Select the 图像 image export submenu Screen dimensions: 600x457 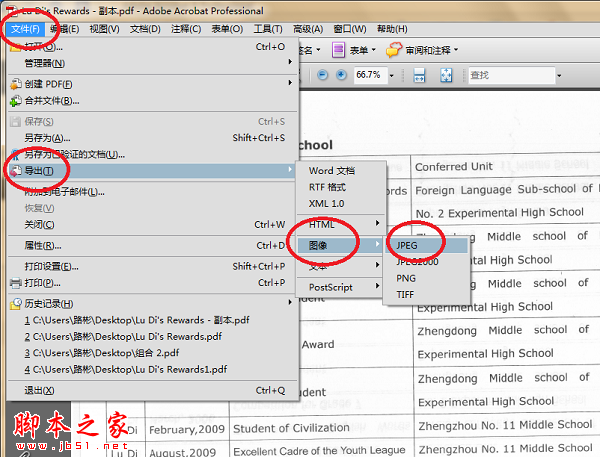click(341, 245)
